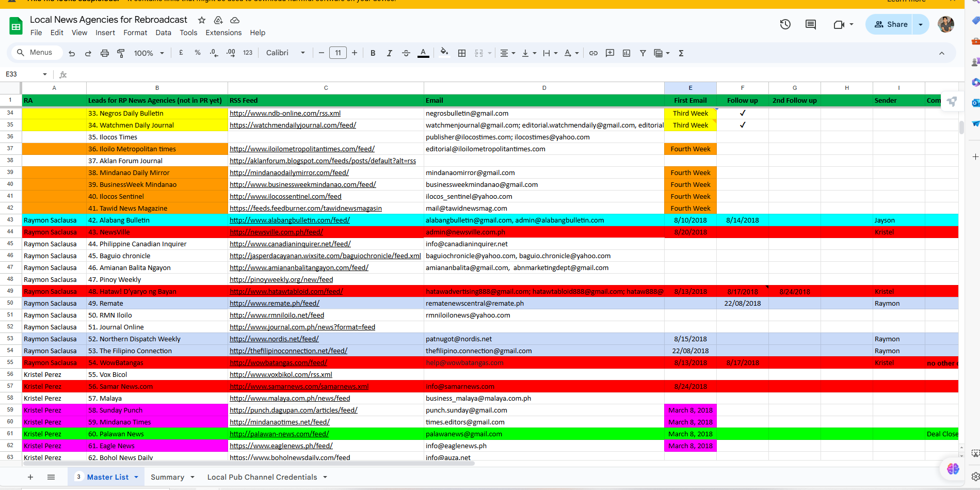This screenshot has width=980, height=490.
Task: Toggle strikethrough formatting
Action: (406, 53)
